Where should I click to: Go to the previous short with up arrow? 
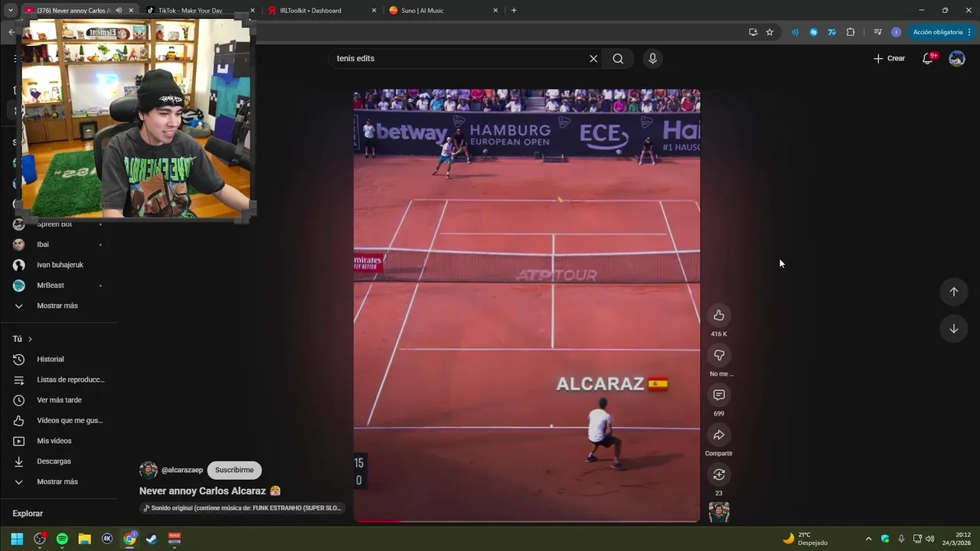954,292
